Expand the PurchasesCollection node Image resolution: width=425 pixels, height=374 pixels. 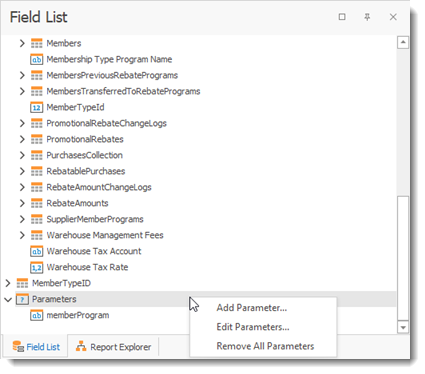pyautogui.click(x=22, y=155)
